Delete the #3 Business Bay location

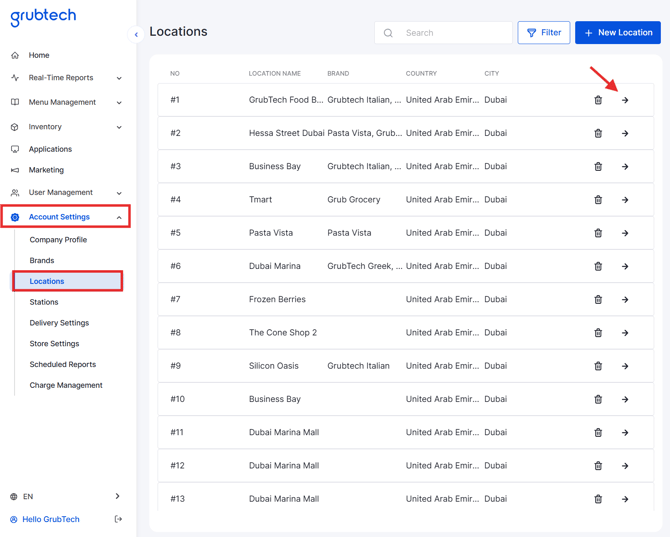pyautogui.click(x=598, y=167)
